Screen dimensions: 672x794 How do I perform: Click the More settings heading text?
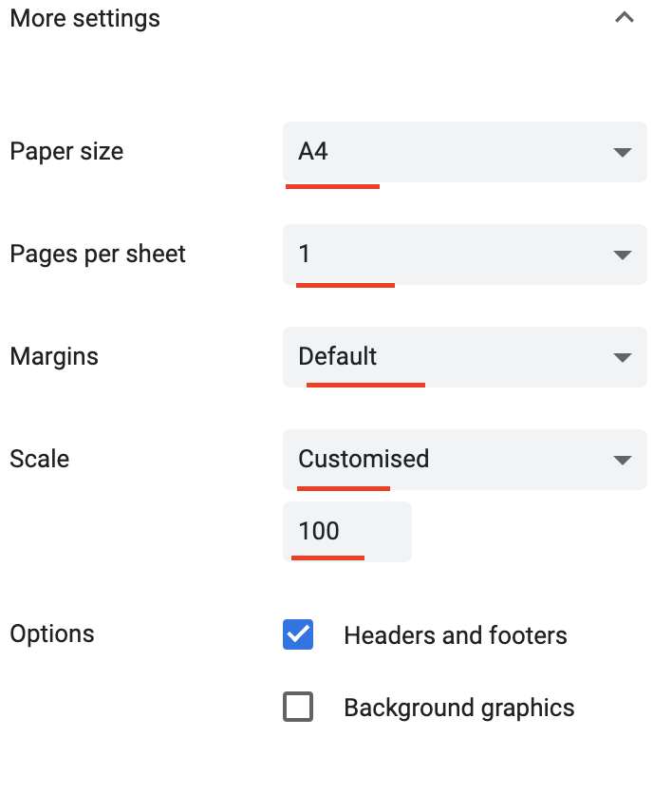[x=84, y=18]
